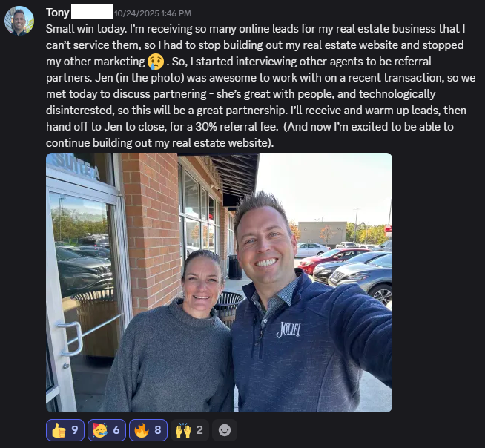Click the raised hands count of 2

tap(199, 429)
